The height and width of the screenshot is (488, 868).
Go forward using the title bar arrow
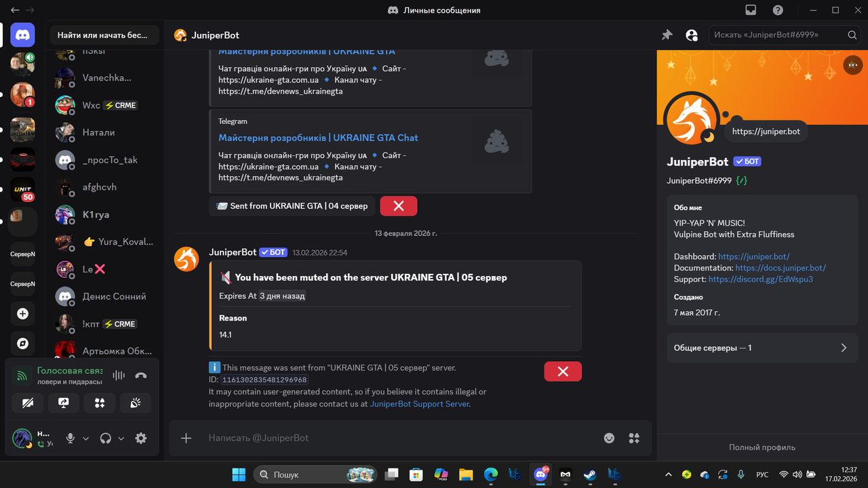tap(30, 10)
